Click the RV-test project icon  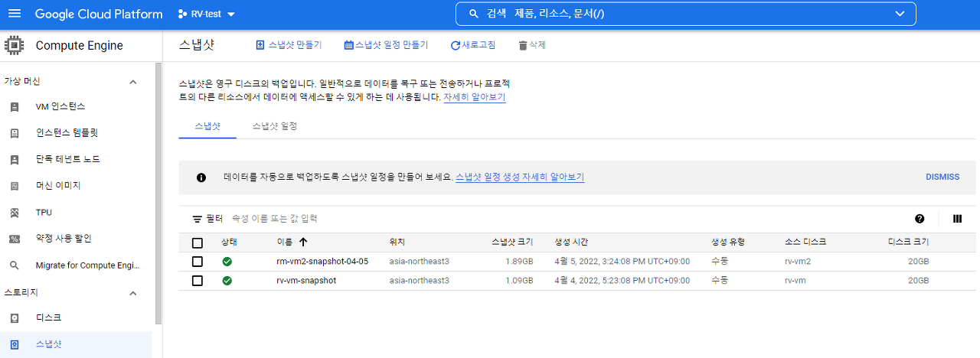pyautogui.click(x=183, y=14)
